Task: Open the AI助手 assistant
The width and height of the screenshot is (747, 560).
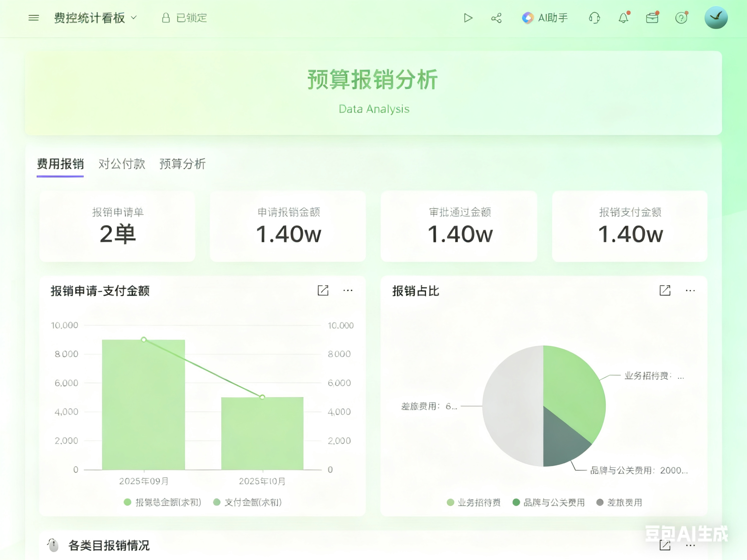Action: tap(545, 18)
